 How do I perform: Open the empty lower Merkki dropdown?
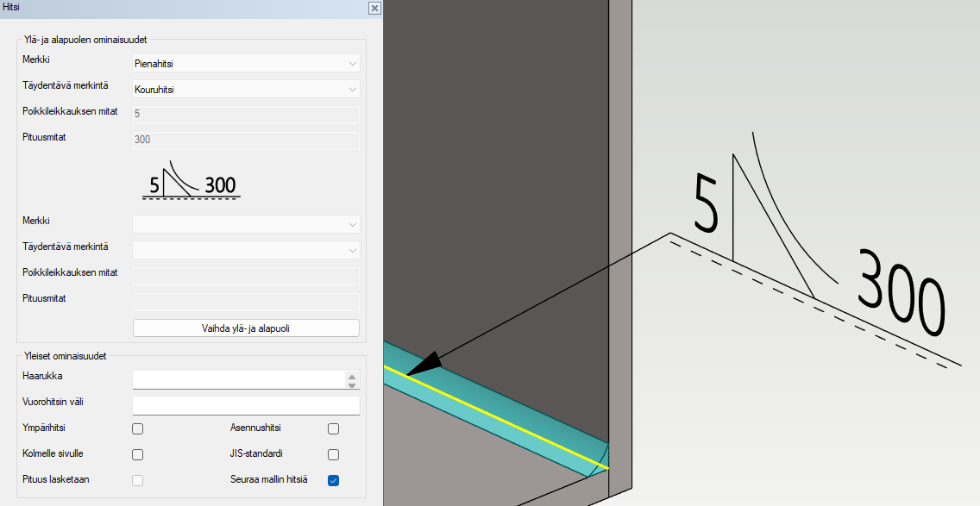tap(245, 224)
